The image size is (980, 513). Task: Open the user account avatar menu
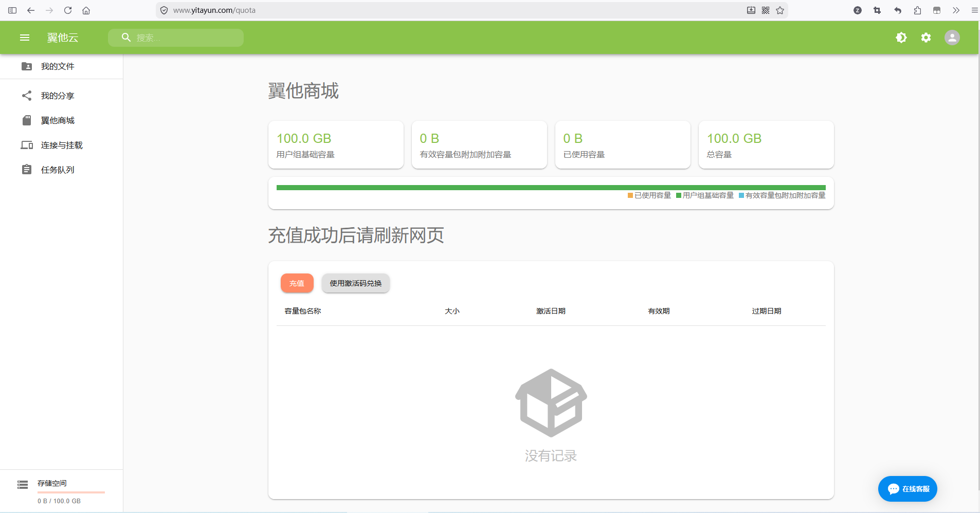pyautogui.click(x=952, y=38)
